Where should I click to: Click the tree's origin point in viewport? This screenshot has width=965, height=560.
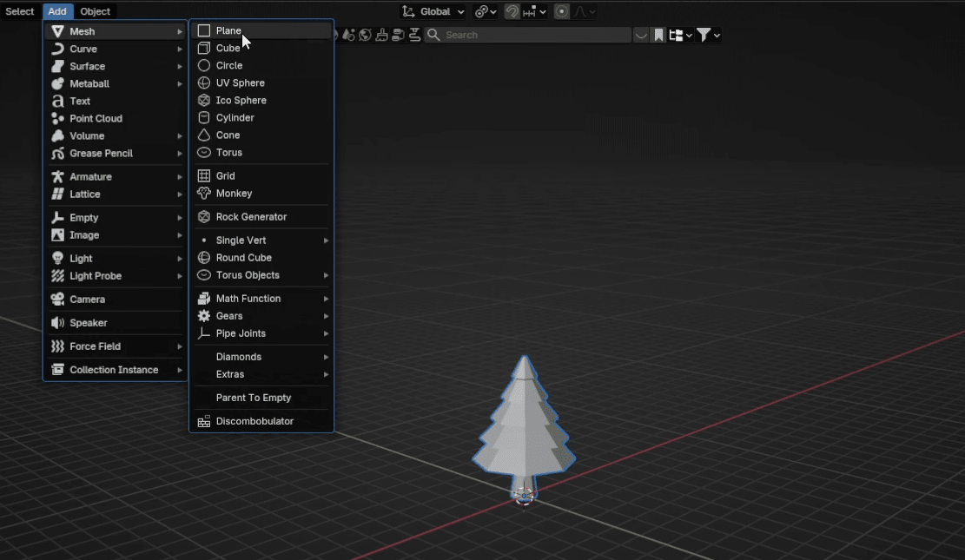(x=523, y=496)
